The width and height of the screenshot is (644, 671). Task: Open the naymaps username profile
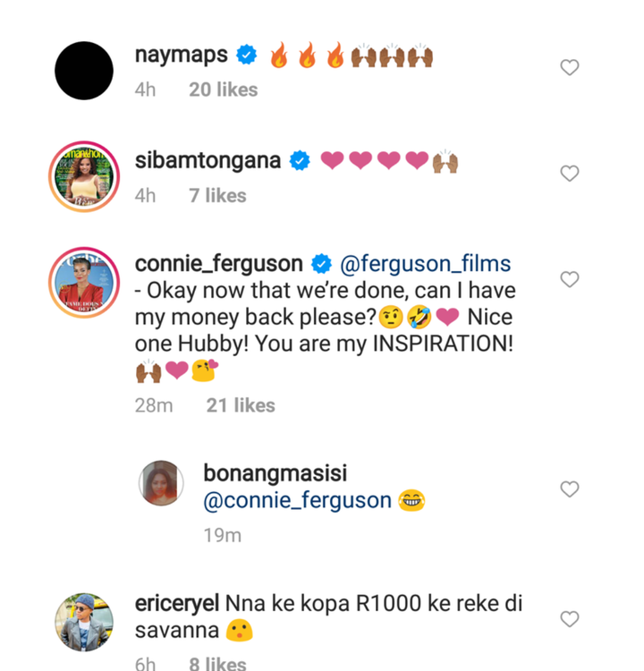tap(183, 55)
